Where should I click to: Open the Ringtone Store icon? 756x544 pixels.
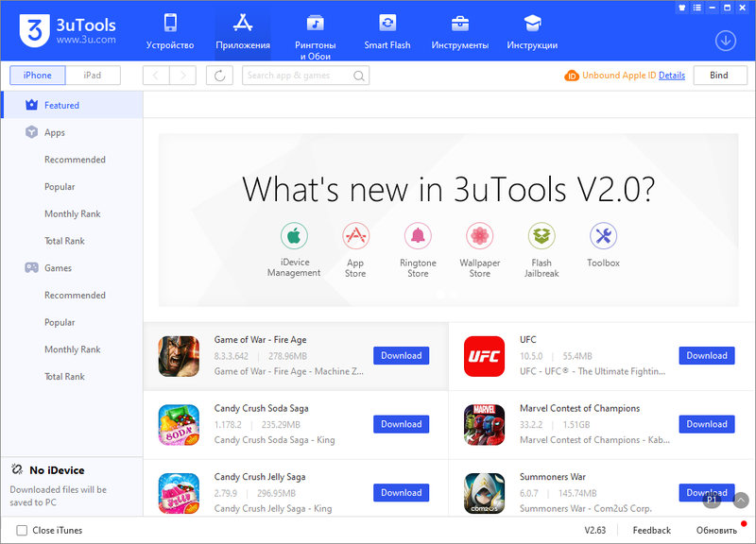tap(418, 236)
